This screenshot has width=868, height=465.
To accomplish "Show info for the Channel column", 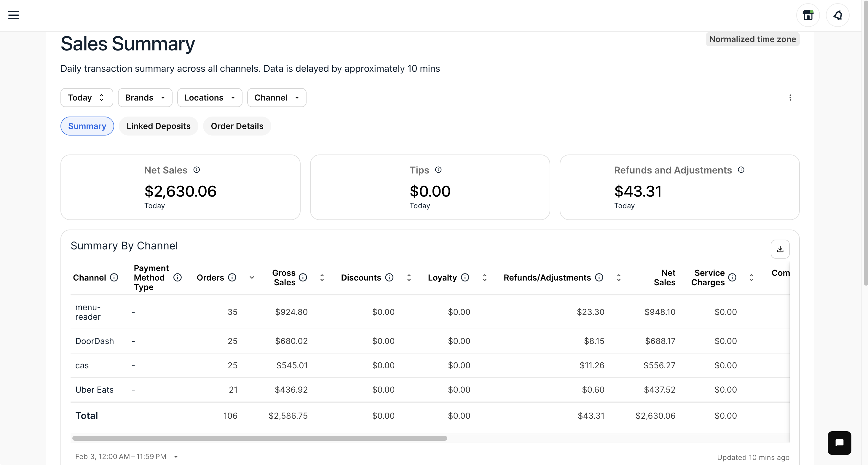I will tap(114, 278).
